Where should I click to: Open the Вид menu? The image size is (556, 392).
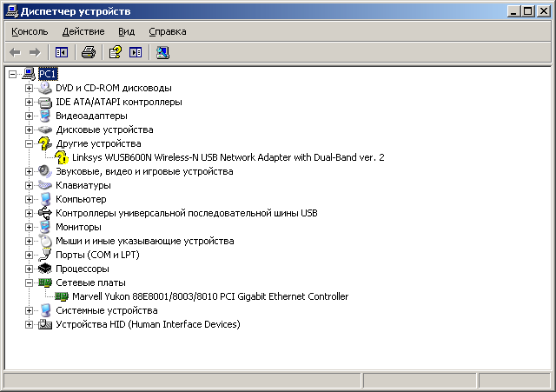(x=126, y=31)
